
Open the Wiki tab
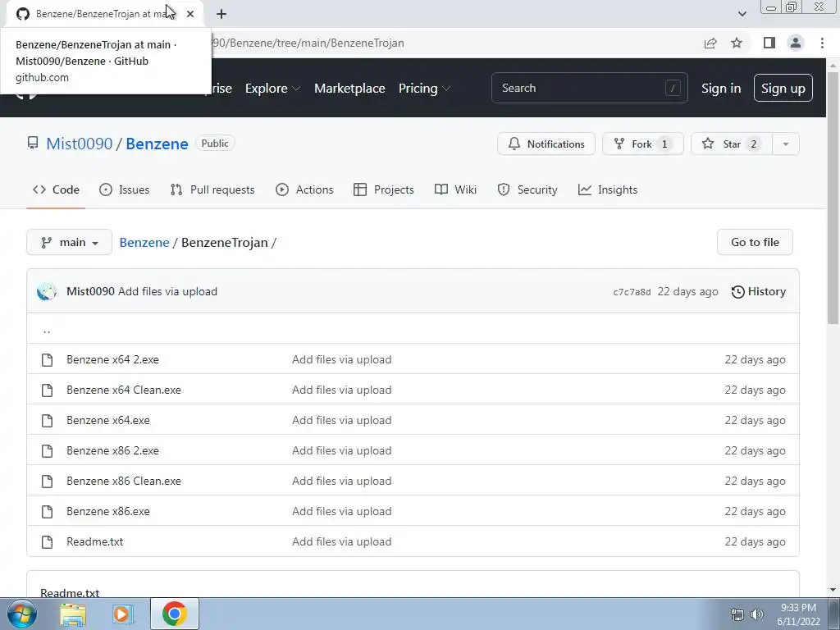tap(455, 189)
